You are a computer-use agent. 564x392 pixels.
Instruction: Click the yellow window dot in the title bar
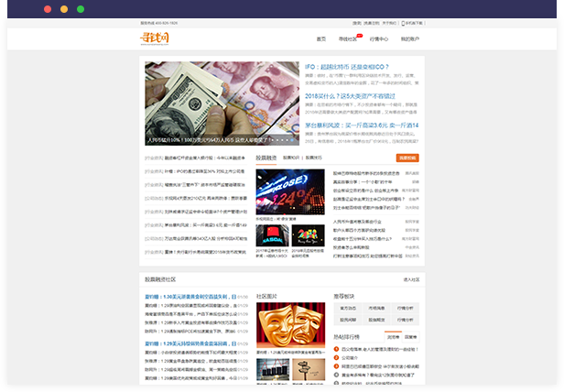coord(64,9)
